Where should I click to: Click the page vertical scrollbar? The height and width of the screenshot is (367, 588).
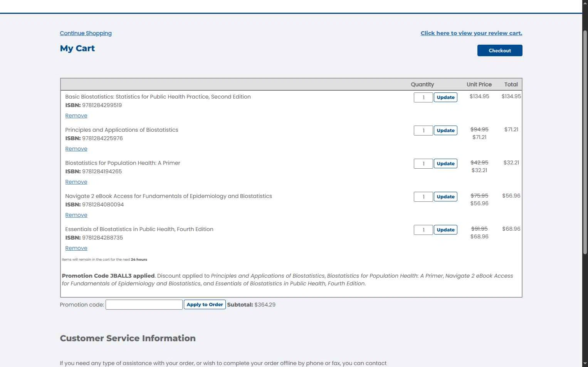pos(585,142)
